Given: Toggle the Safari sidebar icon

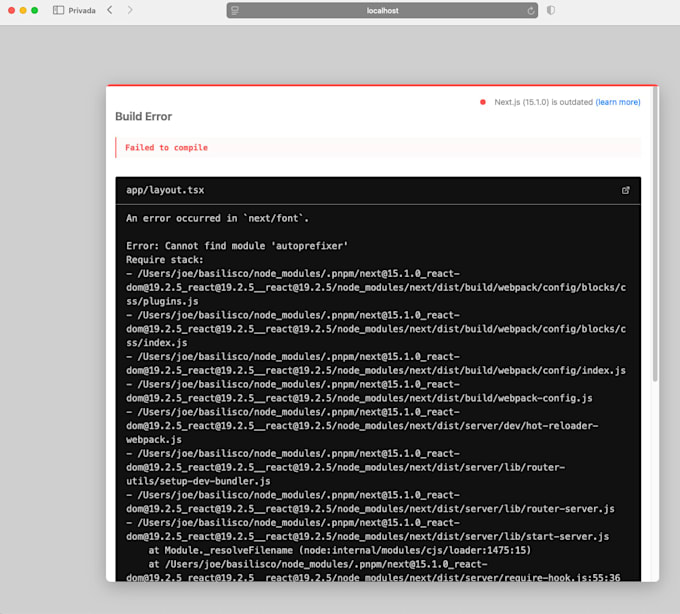Looking at the screenshot, I should [x=58, y=10].
